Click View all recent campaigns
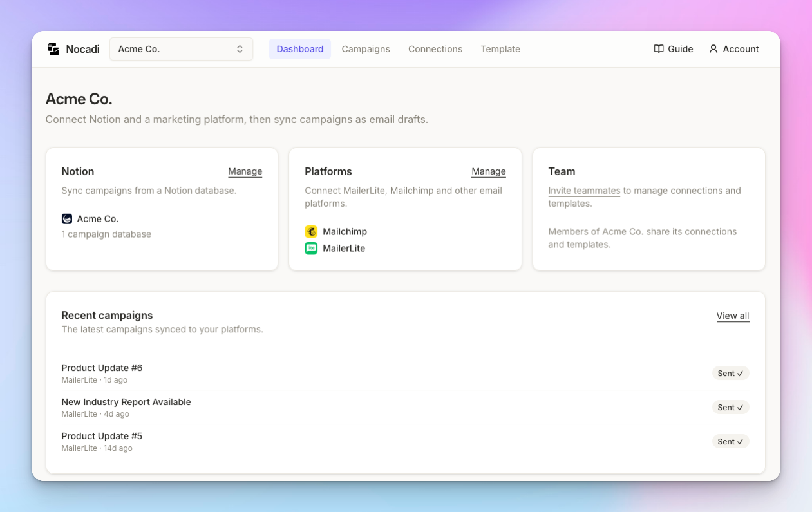This screenshot has height=512, width=812. 733,316
